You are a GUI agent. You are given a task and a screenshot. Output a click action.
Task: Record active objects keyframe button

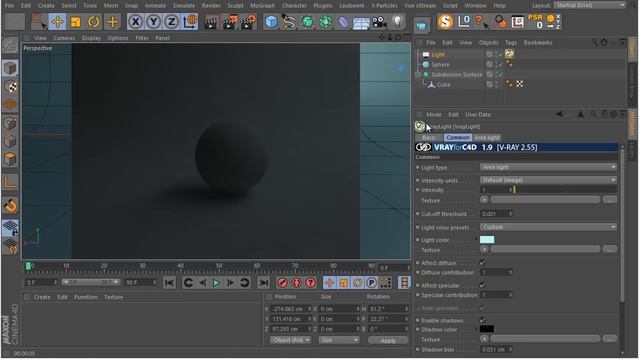point(282,282)
